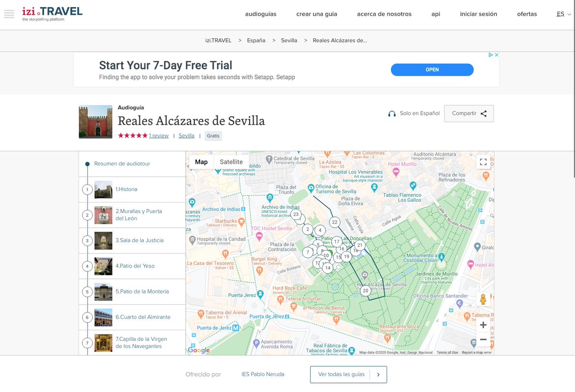
Task: Click the OPEN ad button
Action: 432,70
